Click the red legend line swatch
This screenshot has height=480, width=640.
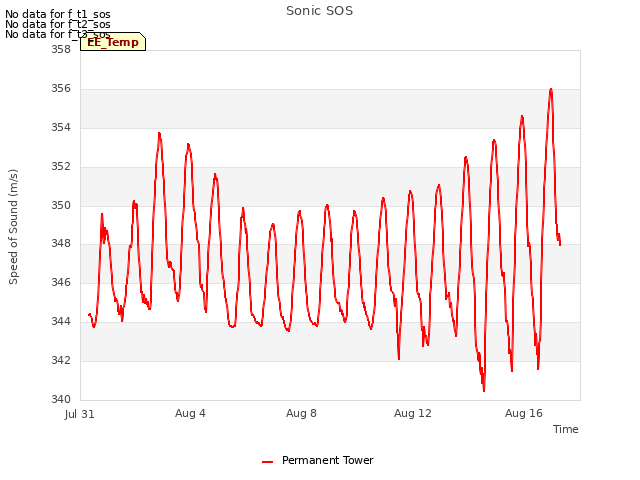pos(267,462)
